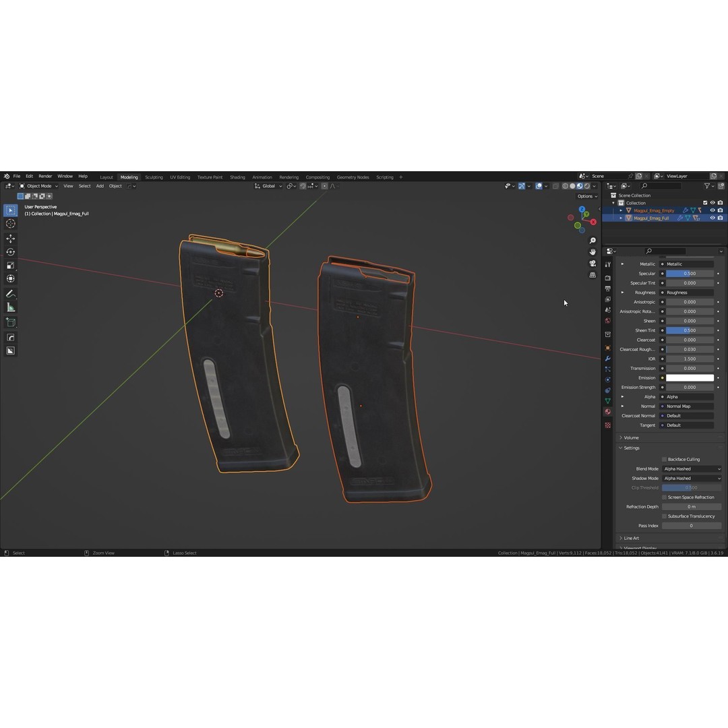Open the viewport Add menu

[x=100, y=186]
